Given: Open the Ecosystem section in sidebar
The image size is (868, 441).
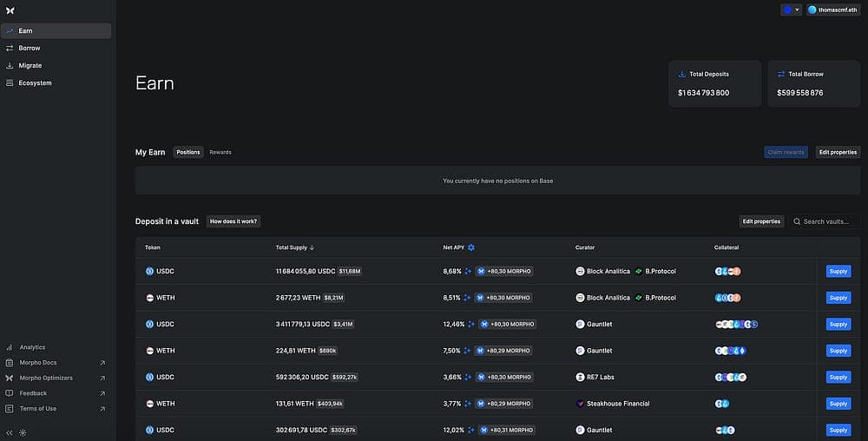Looking at the screenshot, I should click(x=56, y=83).
